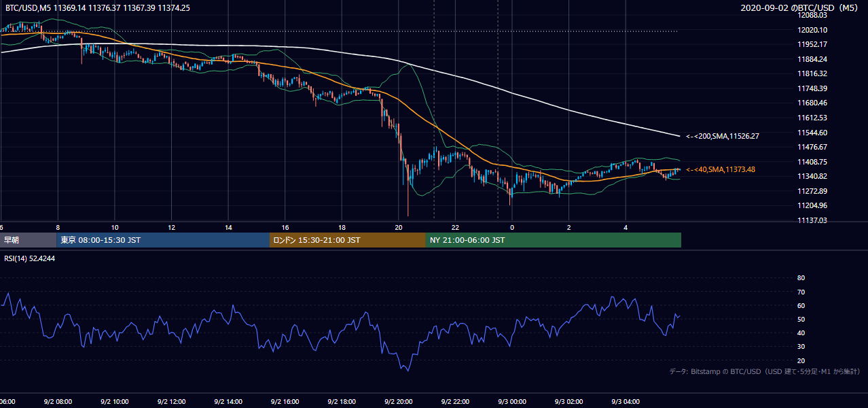The height and width of the screenshot is (408, 868).
Task: Click hour label 10 under price chart
Action: coord(115,228)
